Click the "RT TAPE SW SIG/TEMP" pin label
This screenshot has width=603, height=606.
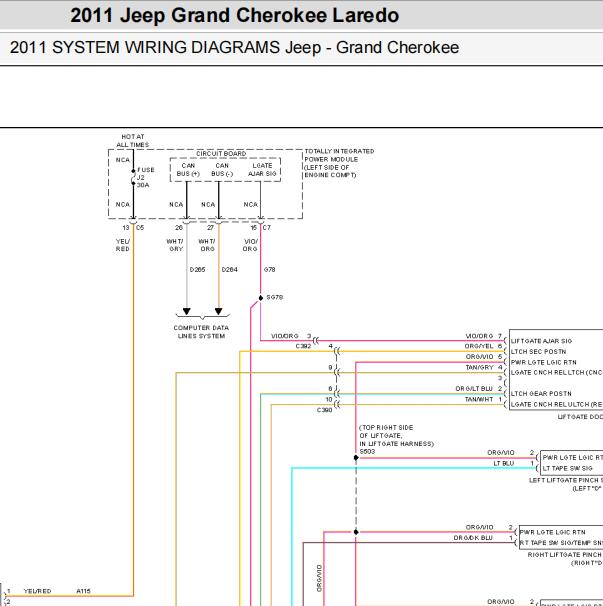[560, 543]
